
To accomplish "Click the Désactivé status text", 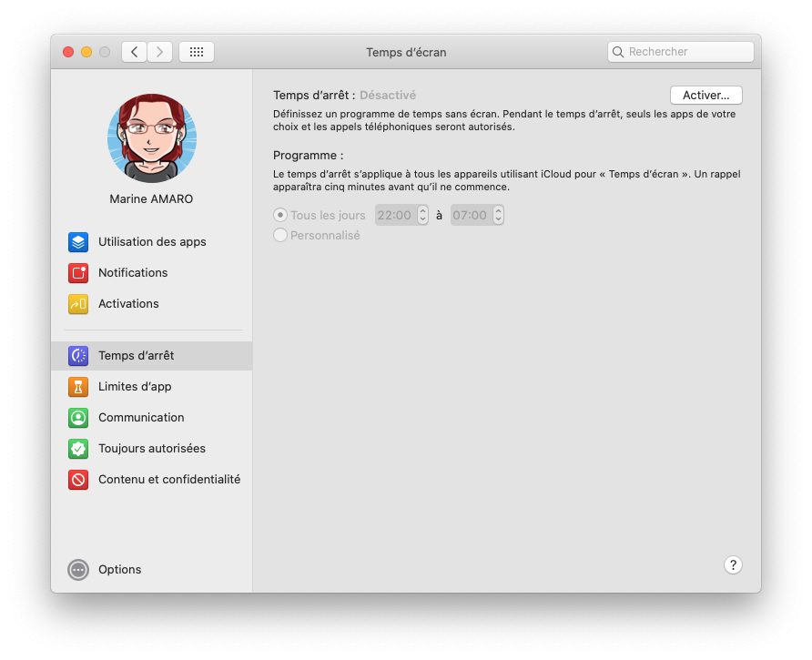I will coord(388,96).
